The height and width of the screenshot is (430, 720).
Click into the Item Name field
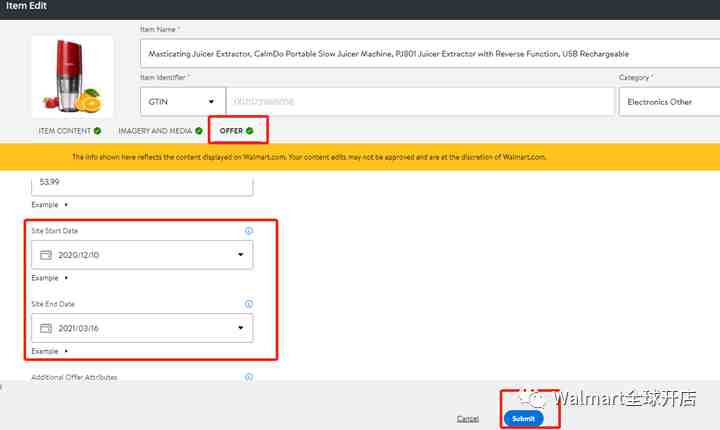click(x=430, y=54)
